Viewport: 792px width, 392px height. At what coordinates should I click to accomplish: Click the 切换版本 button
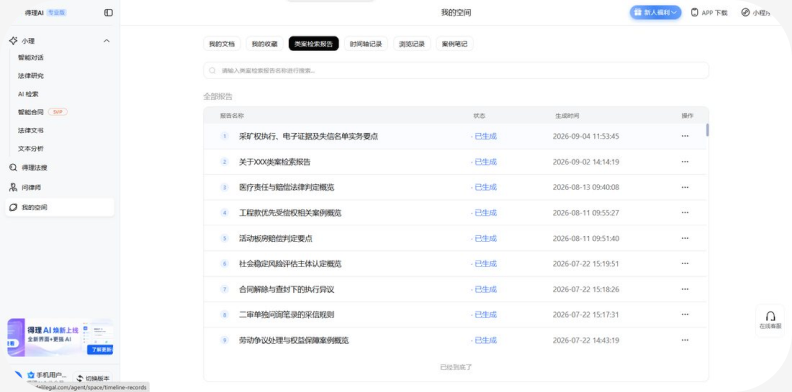pos(93,378)
